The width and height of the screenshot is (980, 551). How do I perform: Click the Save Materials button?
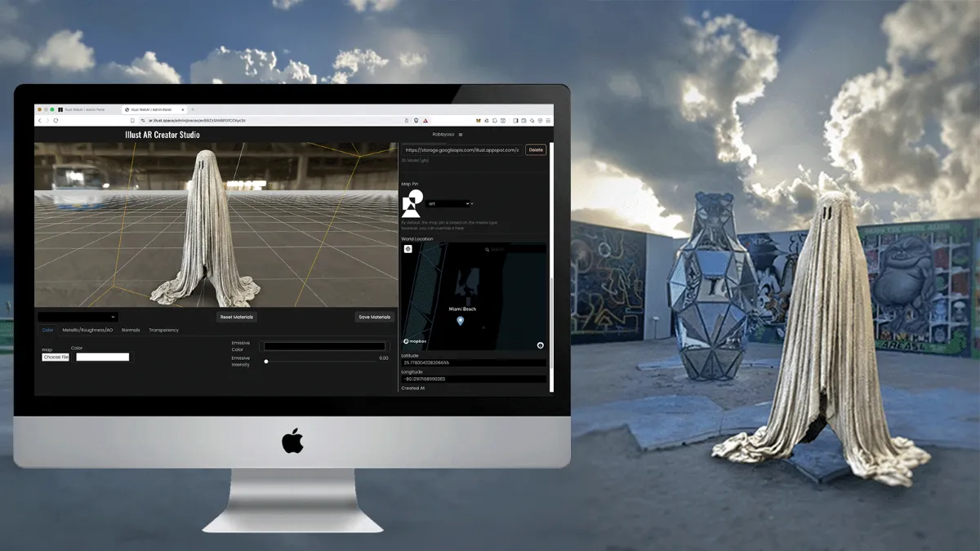(x=375, y=317)
